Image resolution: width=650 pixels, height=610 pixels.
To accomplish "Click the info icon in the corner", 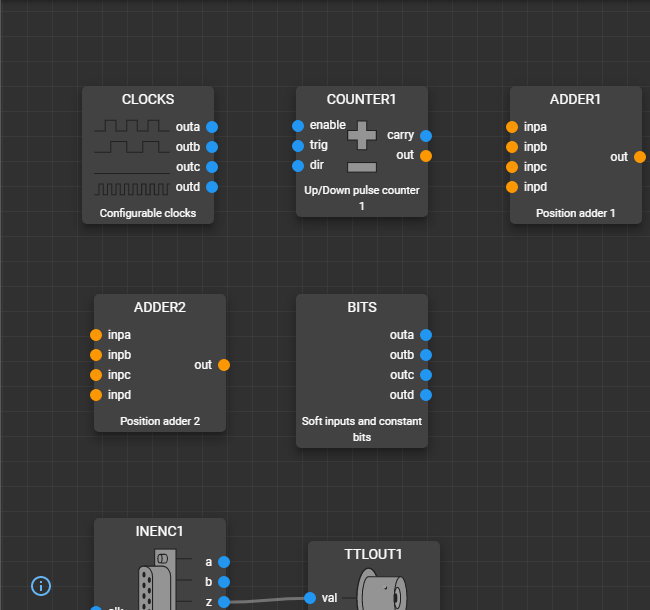I will [41, 586].
